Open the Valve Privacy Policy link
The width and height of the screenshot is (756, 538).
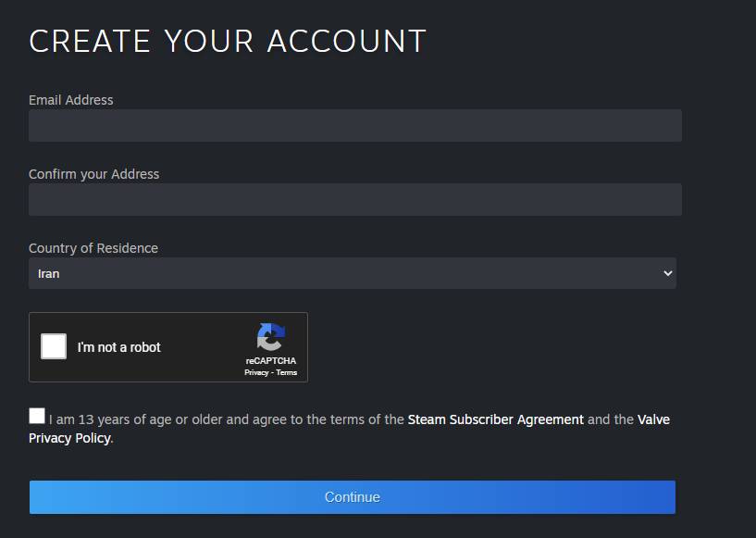(70, 438)
